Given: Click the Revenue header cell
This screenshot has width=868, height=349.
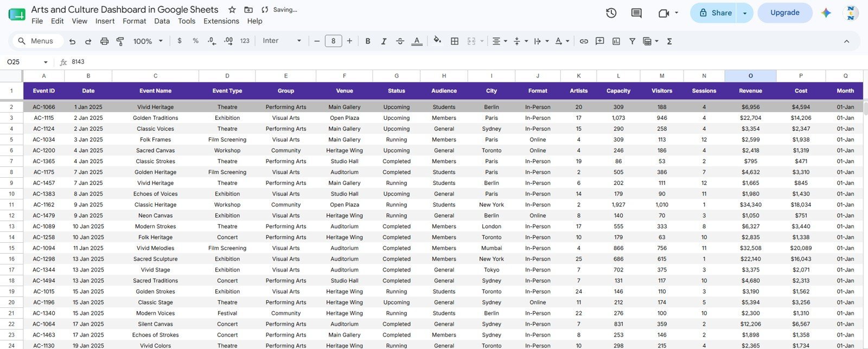Looking at the screenshot, I should click(x=750, y=91).
